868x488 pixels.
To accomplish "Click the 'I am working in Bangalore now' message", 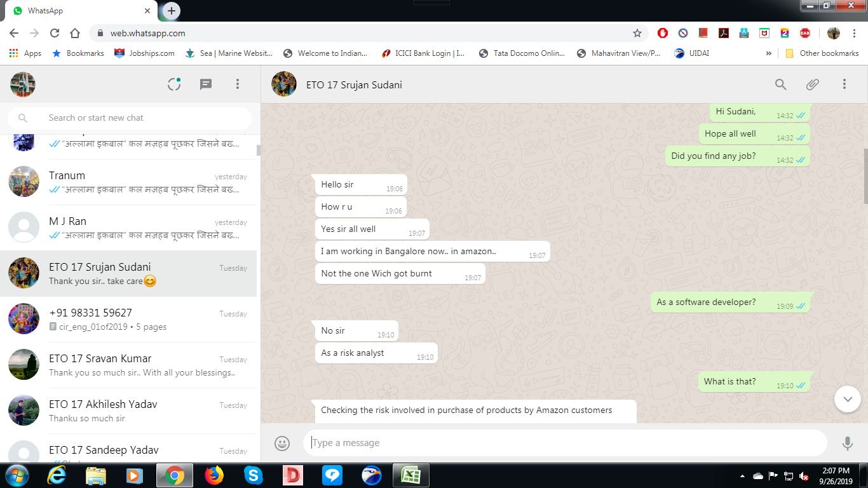I will click(x=433, y=251).
